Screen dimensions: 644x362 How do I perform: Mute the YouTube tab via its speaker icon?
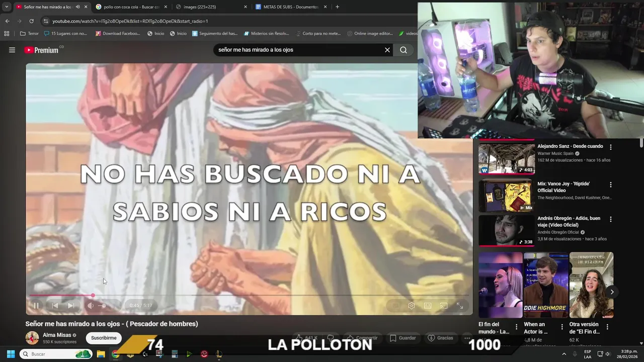pyautogui.click(x=77, y=7)
